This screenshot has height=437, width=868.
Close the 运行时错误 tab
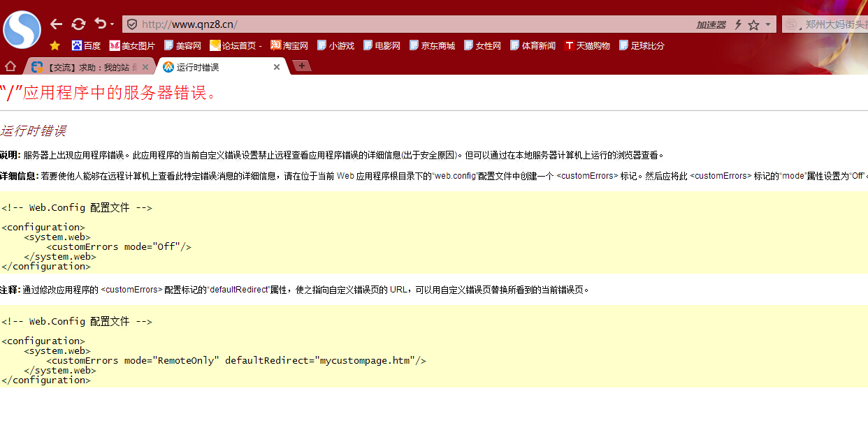[x=277, y=68]
